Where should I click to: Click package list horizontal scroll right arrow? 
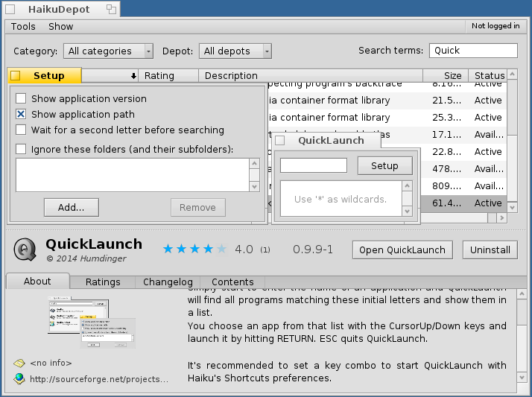click(501, 218)
